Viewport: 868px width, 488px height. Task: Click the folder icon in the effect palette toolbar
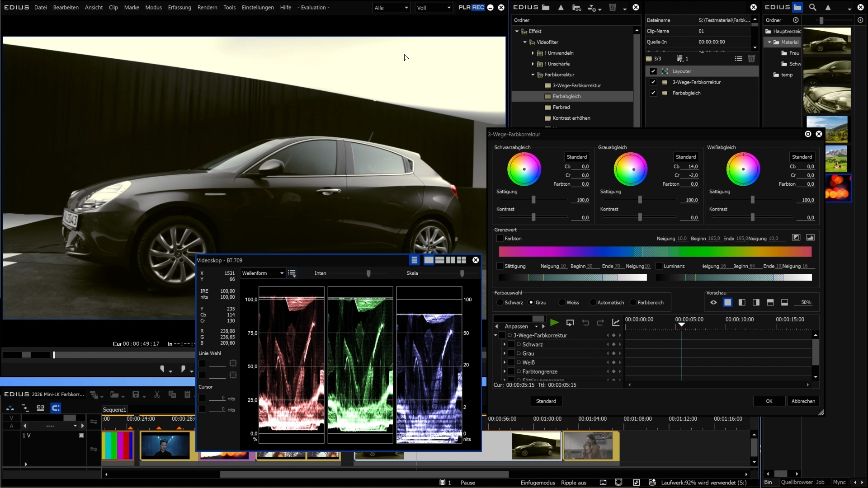(x=546, y=7)
